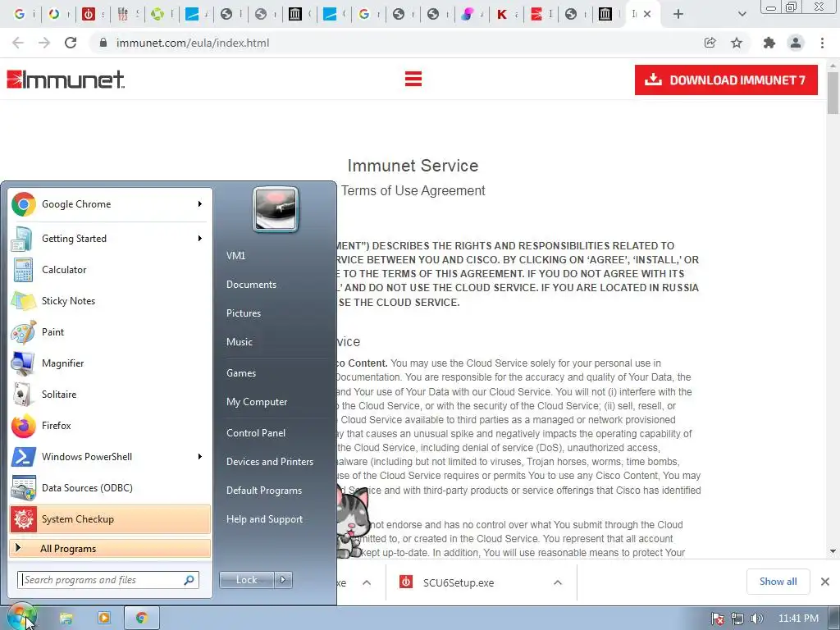
Task: Show all downloads
Action: (x=778, y=582)
